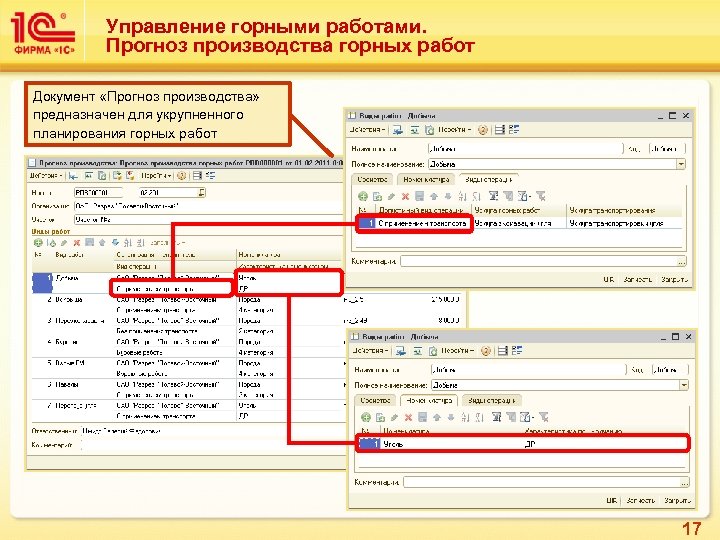
Task: Open Действия menu in the forecast document window
Action: 46,176
